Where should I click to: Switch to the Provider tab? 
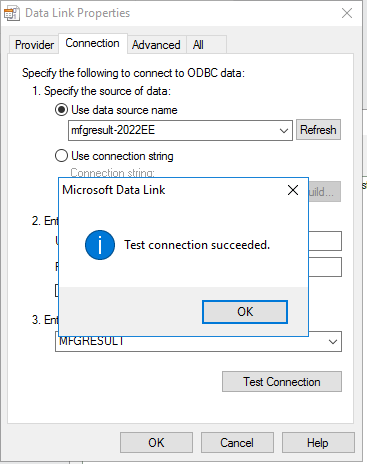[34, 45]
